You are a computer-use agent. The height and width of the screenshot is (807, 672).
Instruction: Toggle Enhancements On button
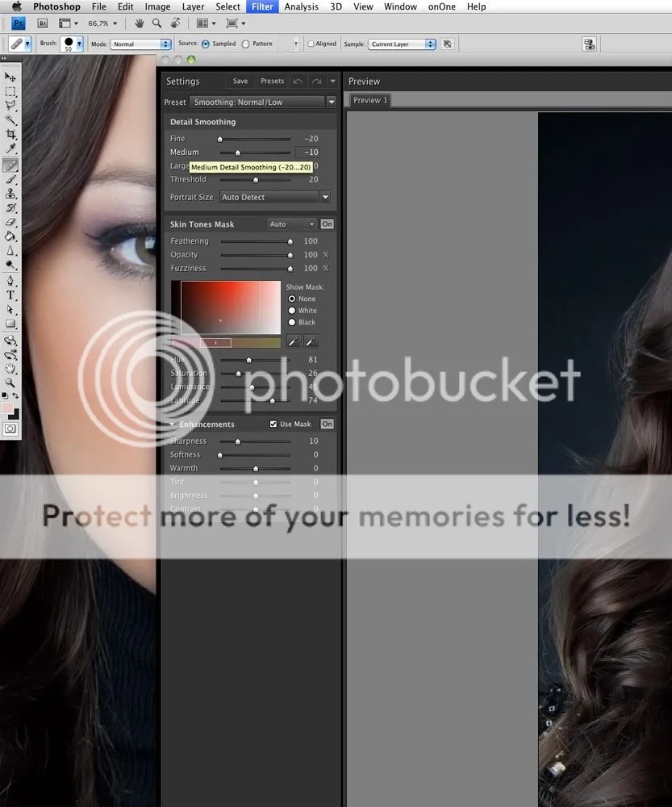[x=328, y=424]
